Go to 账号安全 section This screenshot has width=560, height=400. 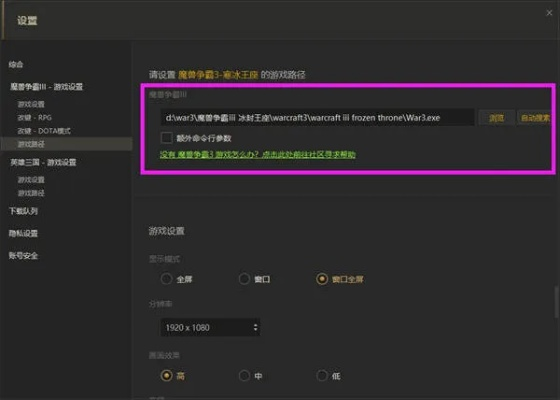pos(23,255)
